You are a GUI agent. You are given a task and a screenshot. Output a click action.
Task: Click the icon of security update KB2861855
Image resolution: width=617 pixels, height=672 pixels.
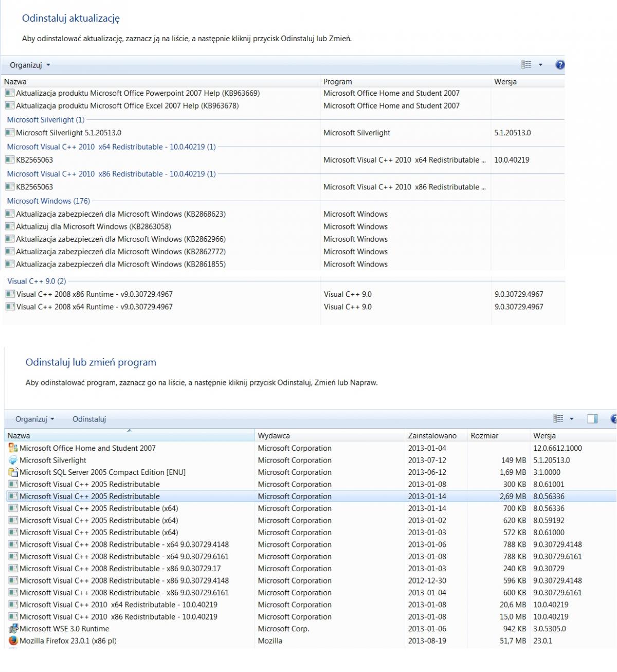10,264
